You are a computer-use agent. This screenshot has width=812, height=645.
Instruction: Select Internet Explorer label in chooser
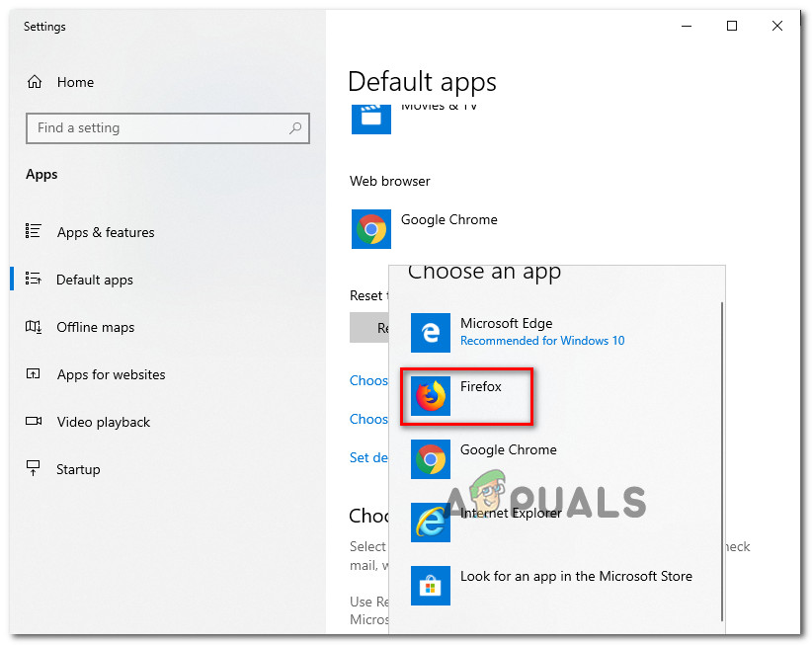click(511, 513)
